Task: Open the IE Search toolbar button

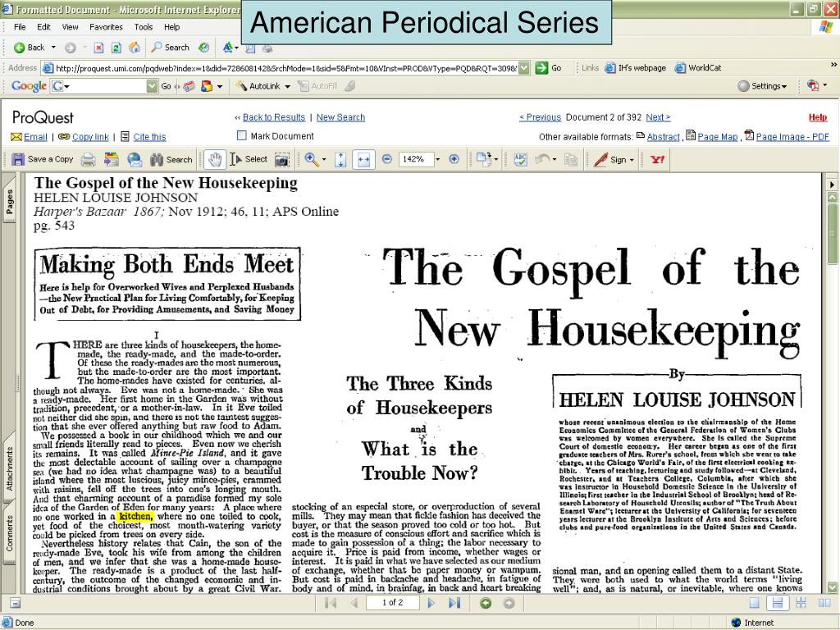Action: tap(170, 48)
